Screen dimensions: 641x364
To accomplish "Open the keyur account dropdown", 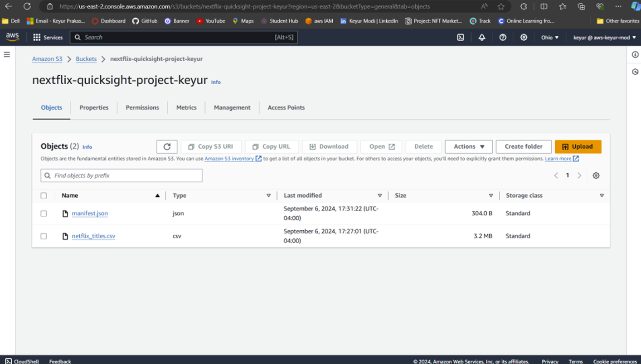I will [604, 38].
